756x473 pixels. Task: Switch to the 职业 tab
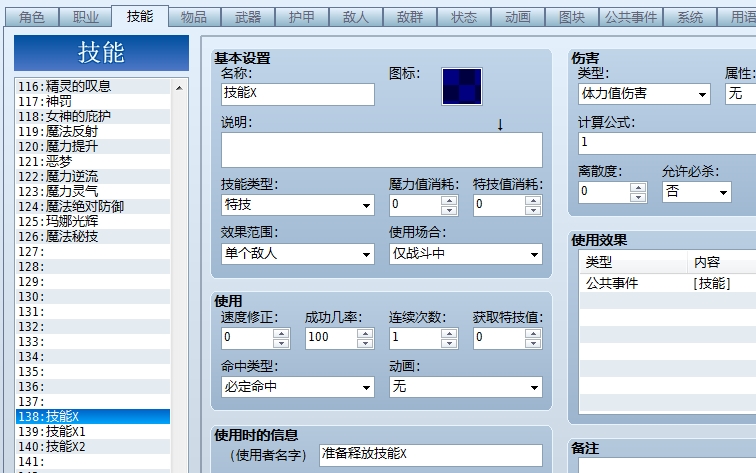(85, 17)
